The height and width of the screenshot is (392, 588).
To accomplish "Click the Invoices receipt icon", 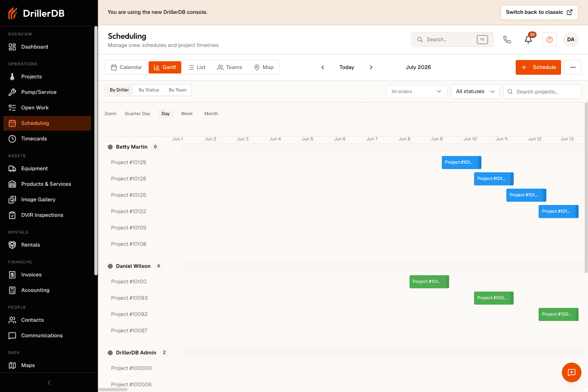I will click(x=12, y=275).
